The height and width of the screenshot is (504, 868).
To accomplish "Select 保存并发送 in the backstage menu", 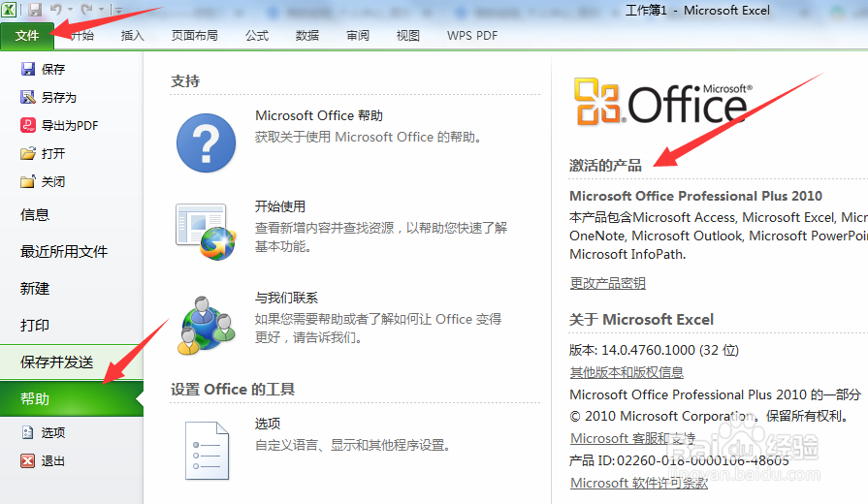I will pos(72,362).
